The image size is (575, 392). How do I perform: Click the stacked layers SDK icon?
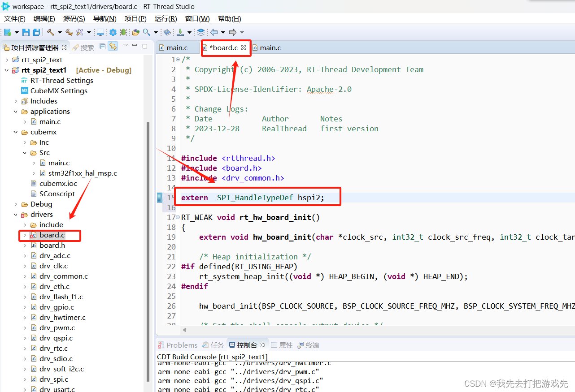click(x=200, y=32)
